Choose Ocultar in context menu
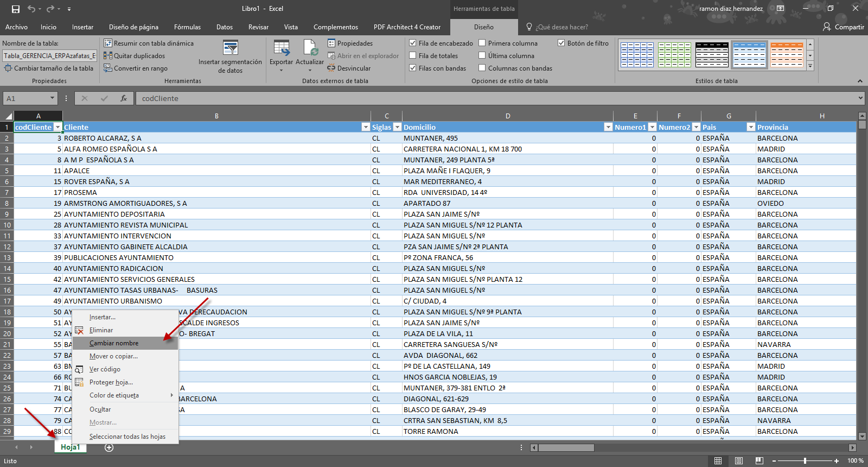Screen dimensions: 868x467 (125, 409)
